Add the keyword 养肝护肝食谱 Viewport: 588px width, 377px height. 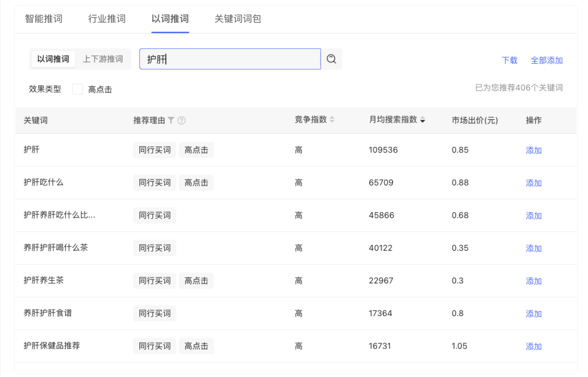click(534, 314)
